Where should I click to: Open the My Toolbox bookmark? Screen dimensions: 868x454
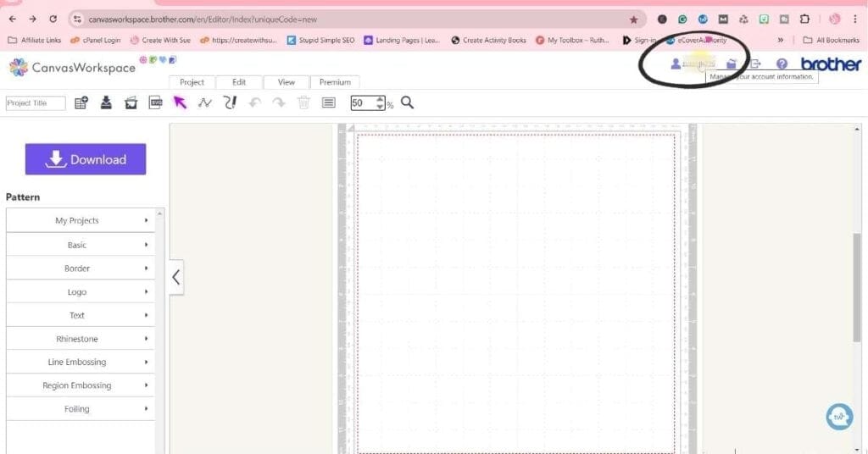tap(572, 41)
